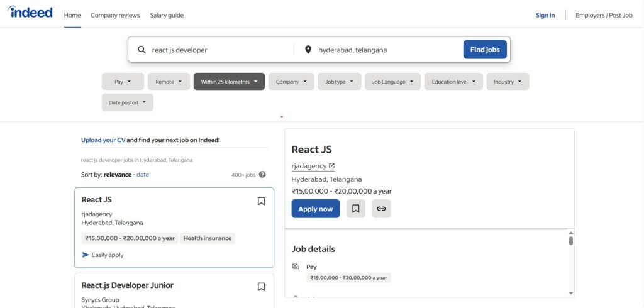
Task: Open React.js Developer Junior job title
Action: coord(127,285)
